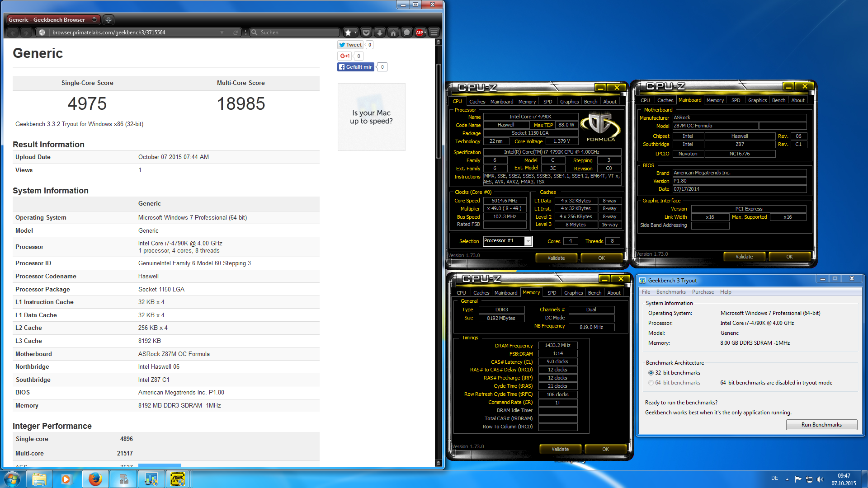Open Windows Explorer from the taskbar
Image resolution: width=868 pixels, height=488 pixels.
point(39,479)
